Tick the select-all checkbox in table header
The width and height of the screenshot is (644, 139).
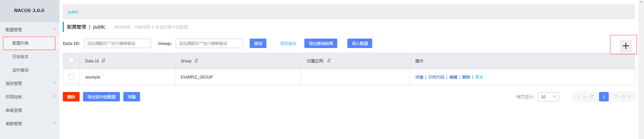click(x=71, y=60)
